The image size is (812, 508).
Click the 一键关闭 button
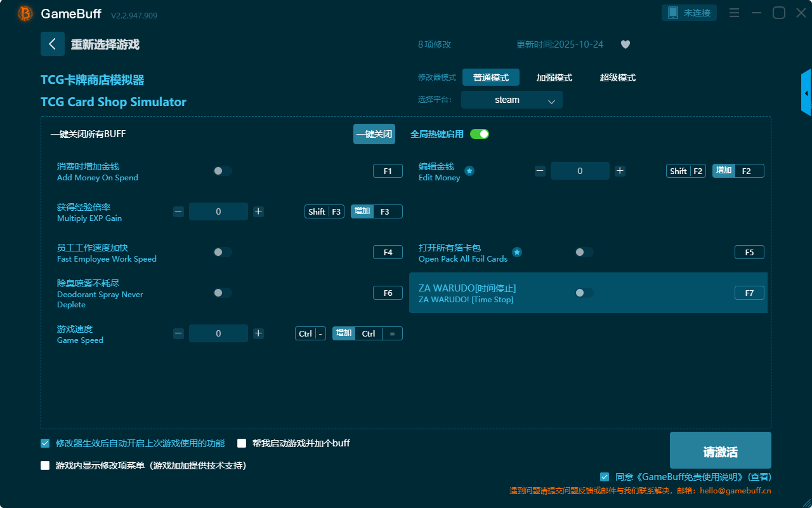pyautogui.click(x=374, y=134)
